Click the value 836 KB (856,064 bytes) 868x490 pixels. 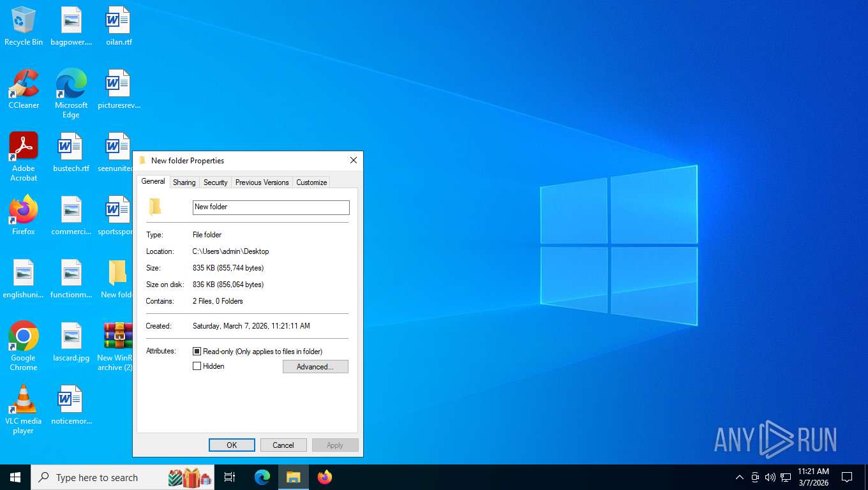pyautogui.click(x=228, y=285)
